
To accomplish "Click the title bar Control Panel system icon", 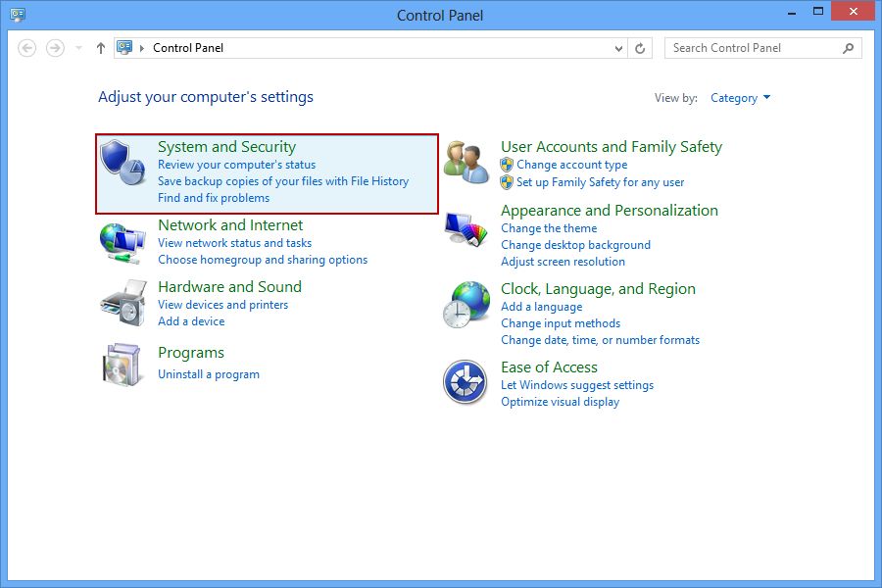I will (18, 14).
